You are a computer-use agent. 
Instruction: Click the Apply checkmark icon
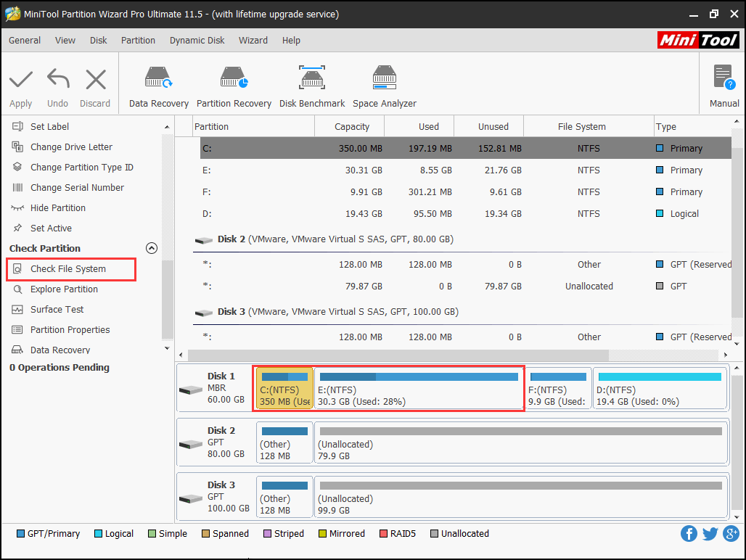click(x=21, y=79)
